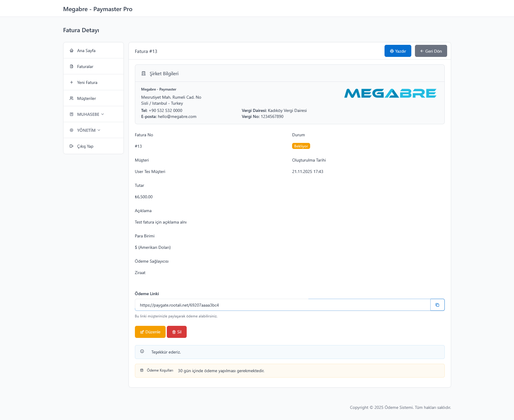Print the invoice with Yazdır
This screenshot has width=514, height=420.
[397, 51]
